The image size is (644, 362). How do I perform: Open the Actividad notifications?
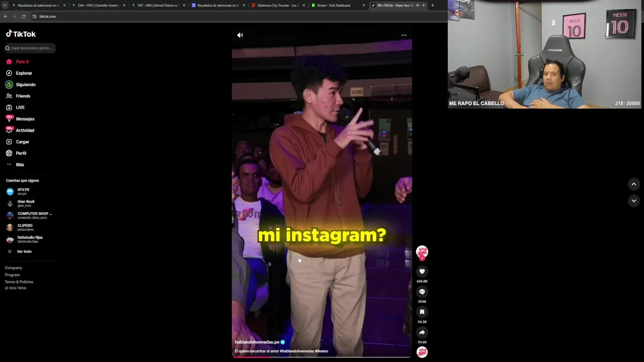20,130
